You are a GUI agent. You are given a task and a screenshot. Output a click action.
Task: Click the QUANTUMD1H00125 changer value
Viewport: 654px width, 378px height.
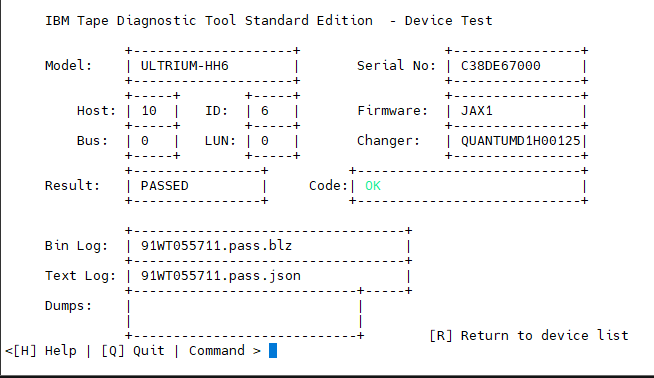coord(521,141)
